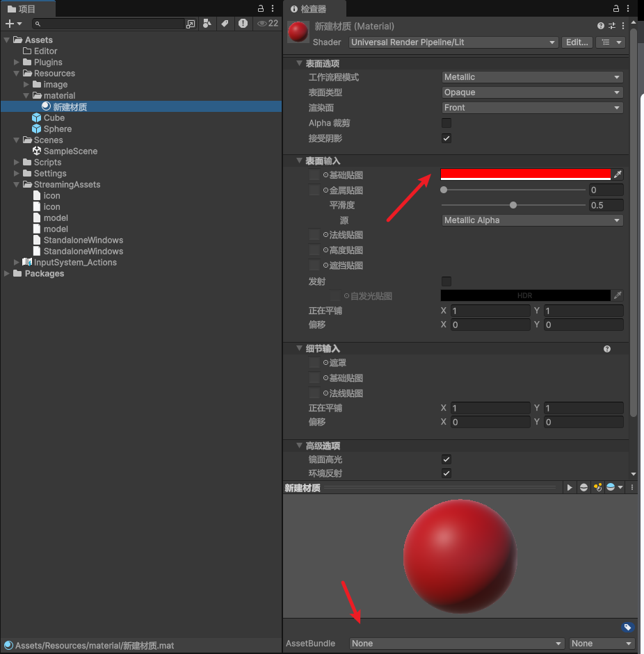Toggle the 接受阴影 checkbox
Image resolution: width=644 pixels, height=654 pixels.
[x=446, y=138]
